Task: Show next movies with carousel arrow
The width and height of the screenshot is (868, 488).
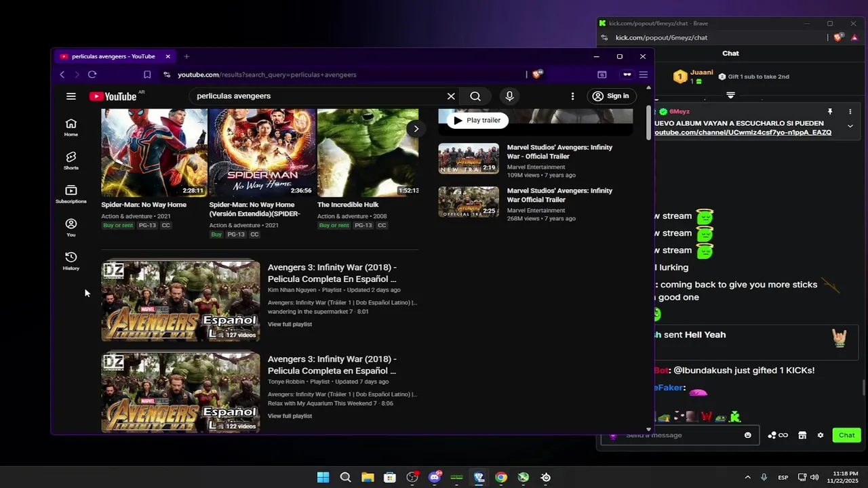Action: (416, 129)
